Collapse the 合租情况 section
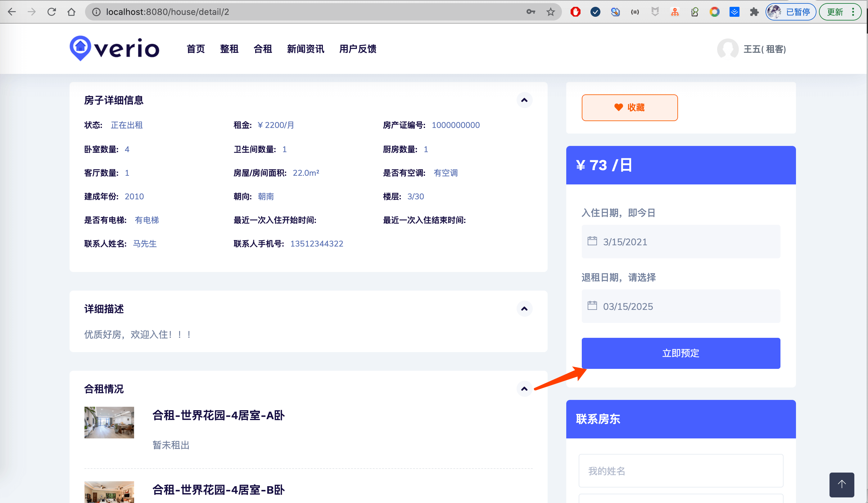Image resolution: width=868 pixels, height=503 pixels. [524, 389]
